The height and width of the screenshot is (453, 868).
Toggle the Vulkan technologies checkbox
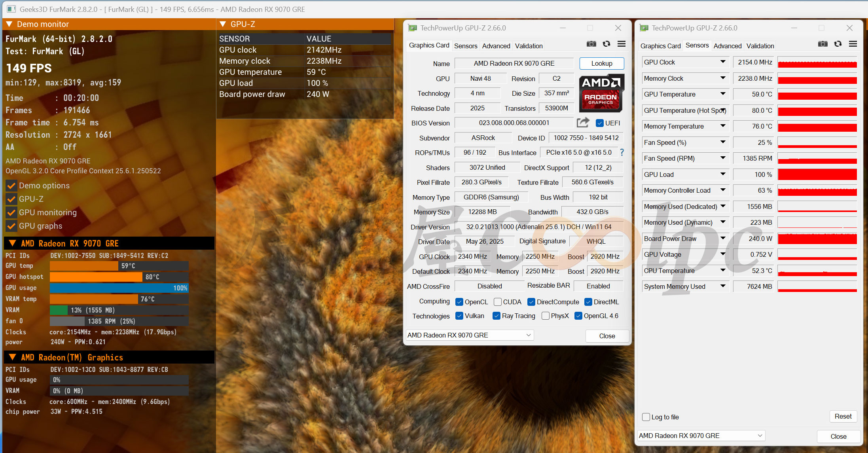pyautogui.click(x=459, y=316)
